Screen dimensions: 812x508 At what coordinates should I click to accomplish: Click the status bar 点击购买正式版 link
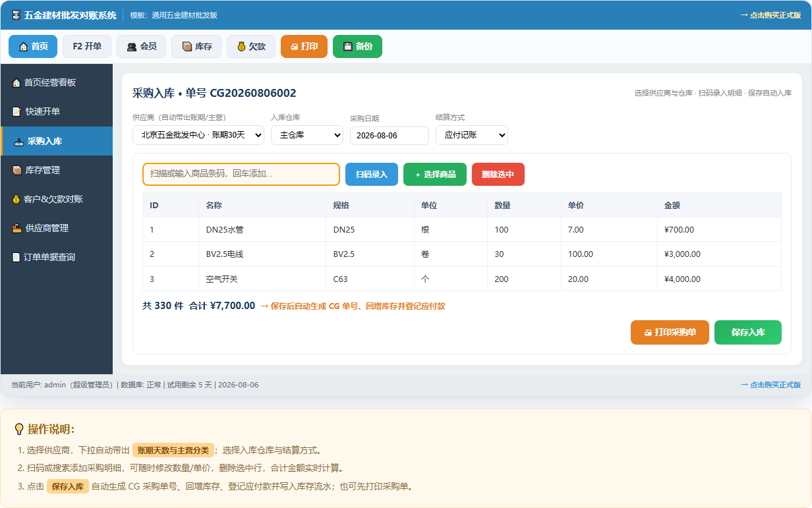(x=770, y=385)
